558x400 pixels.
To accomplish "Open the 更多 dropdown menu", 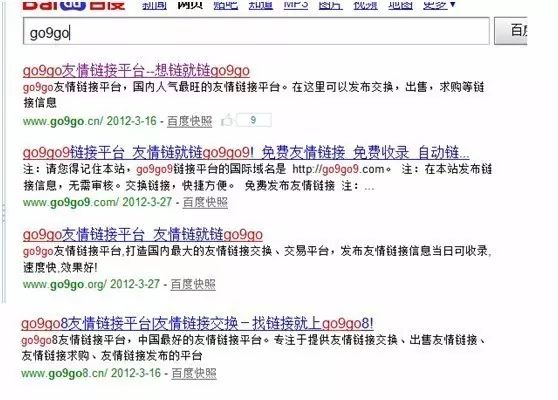I will pyautogui.click(x=439, y=4).
